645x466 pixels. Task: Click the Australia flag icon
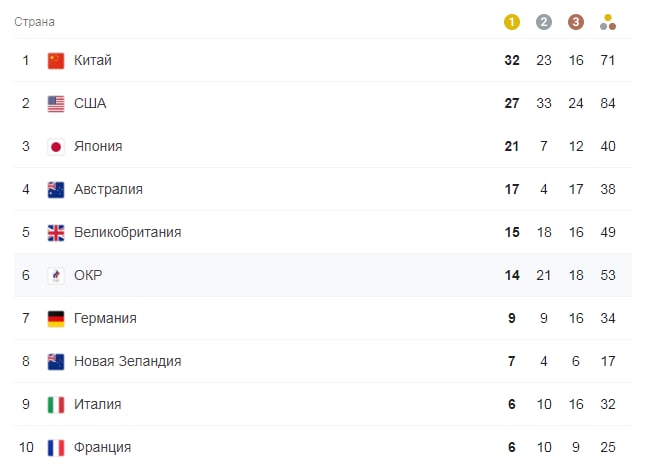(56, 190)
